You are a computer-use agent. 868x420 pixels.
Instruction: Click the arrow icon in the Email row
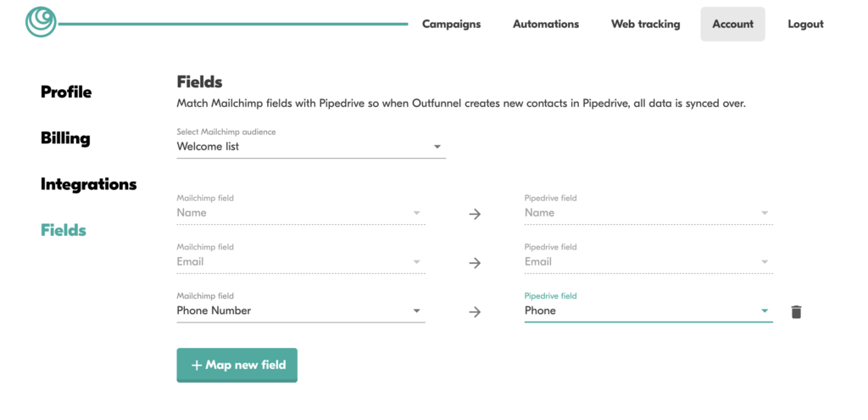[x=475, y=263]
